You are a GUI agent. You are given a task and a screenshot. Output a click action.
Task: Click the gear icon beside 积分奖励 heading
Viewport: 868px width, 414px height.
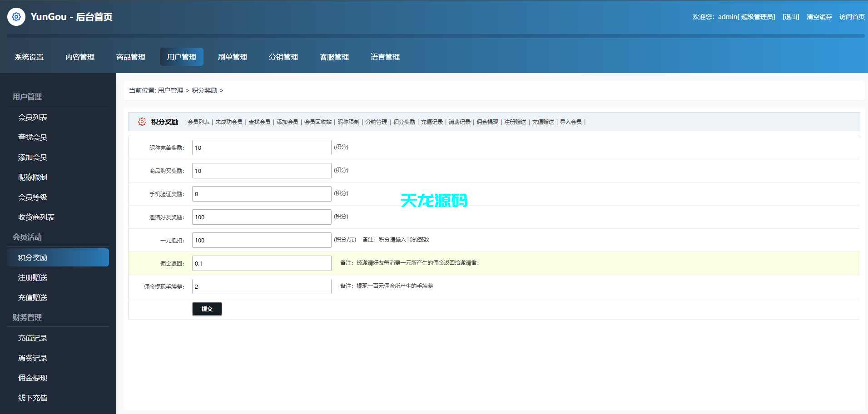click(142, 122)
